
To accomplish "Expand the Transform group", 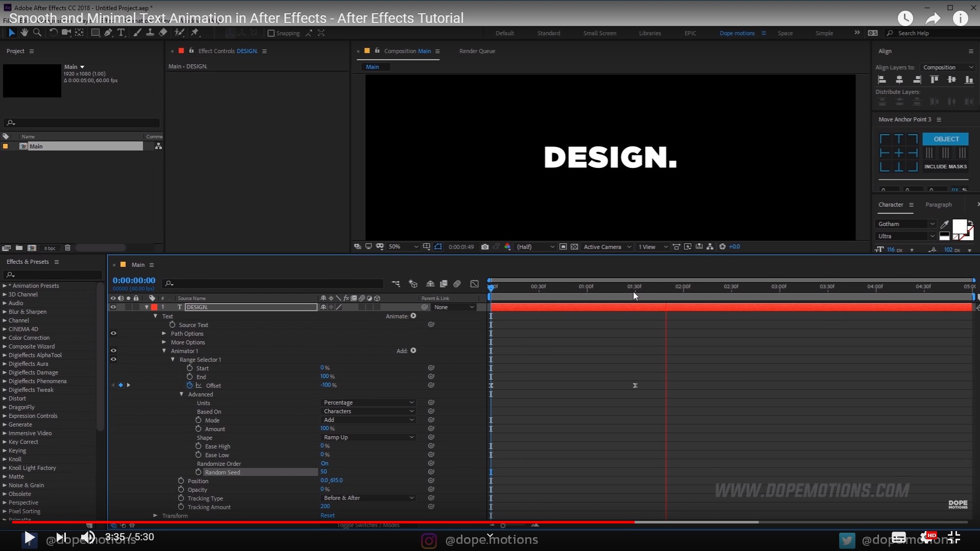I will pos(155,515).
